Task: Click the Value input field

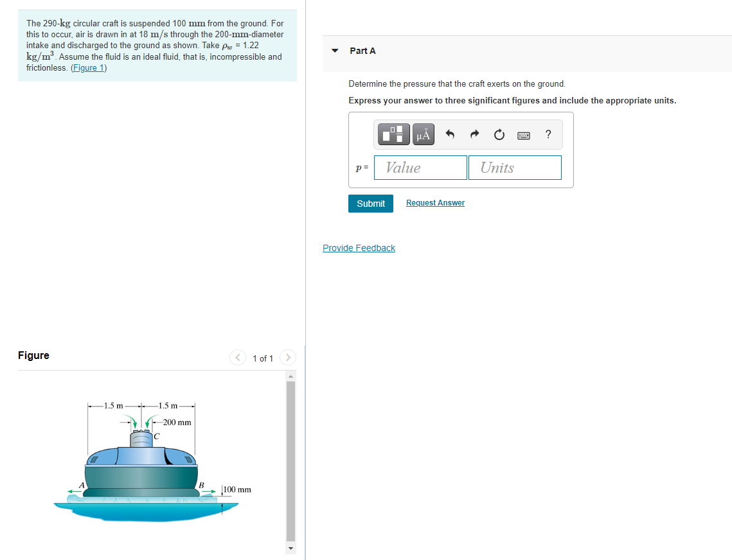Action: 420,168
